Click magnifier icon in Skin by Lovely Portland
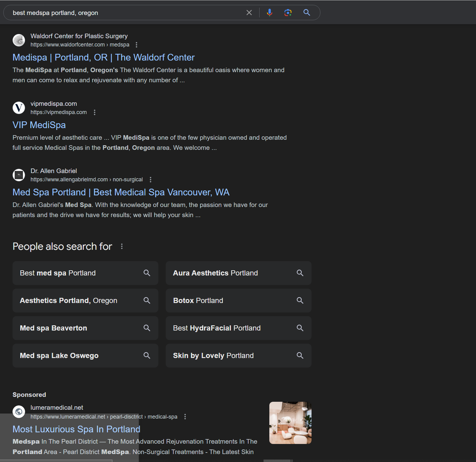476x462 pixels. click(x=300, y=356)
